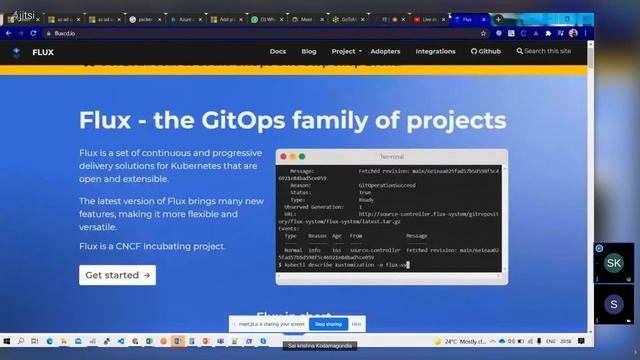Open the Chrome profile avatar

[573, 33]
